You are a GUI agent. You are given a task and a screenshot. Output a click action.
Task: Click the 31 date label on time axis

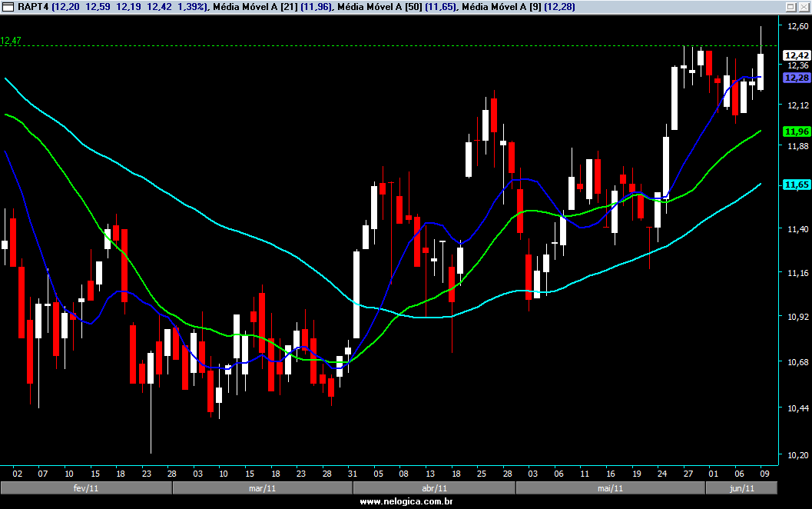[353, 473]
